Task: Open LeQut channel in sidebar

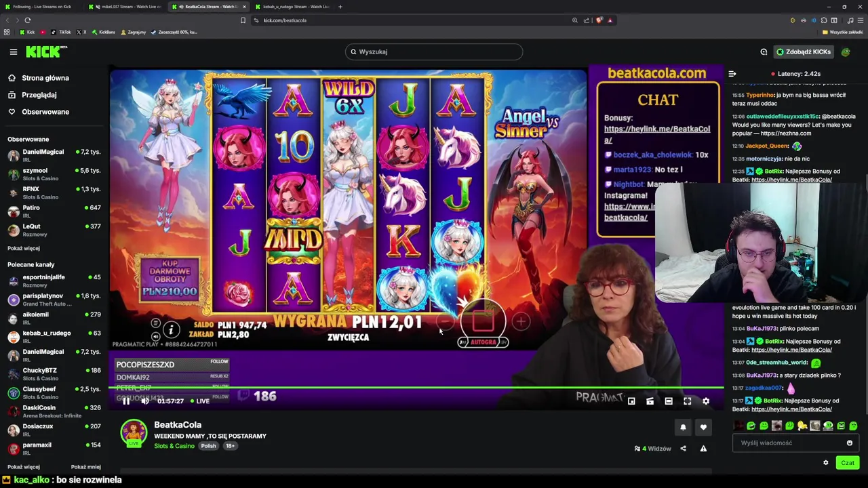Action: (54, 230)
